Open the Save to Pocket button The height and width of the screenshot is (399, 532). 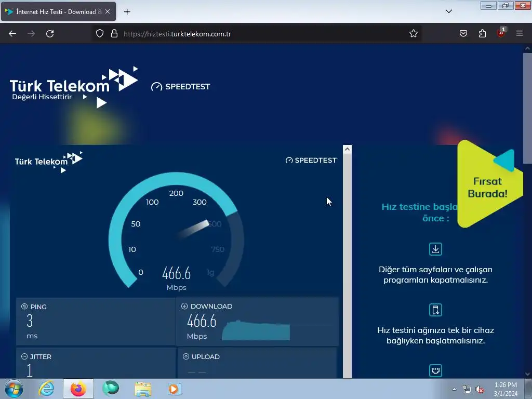tap(463, 34)
